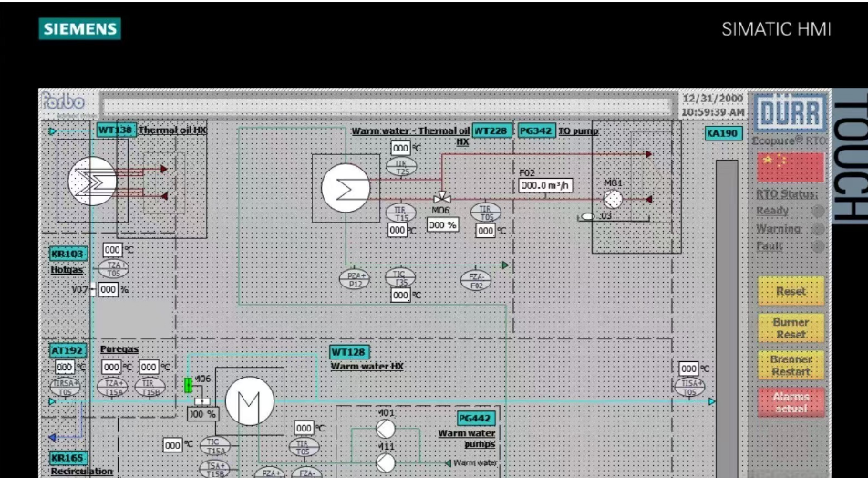Image resolution: width=868 pixels, height=478 pixels.
Task: Open the KA190 tag button
Action: pyautogui.click(x=724, y=133)
